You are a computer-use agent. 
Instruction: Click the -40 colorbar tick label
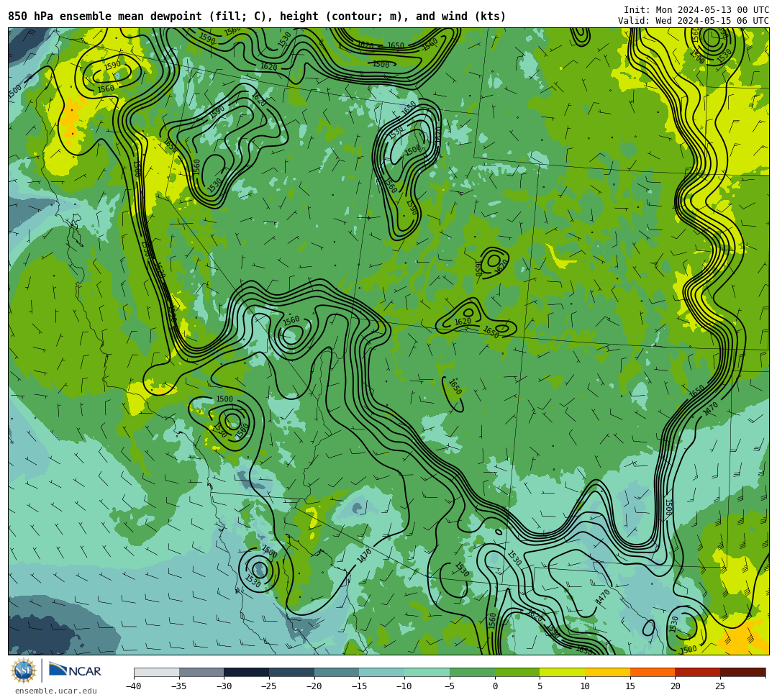pyautogui.click(x=134, y=686)
